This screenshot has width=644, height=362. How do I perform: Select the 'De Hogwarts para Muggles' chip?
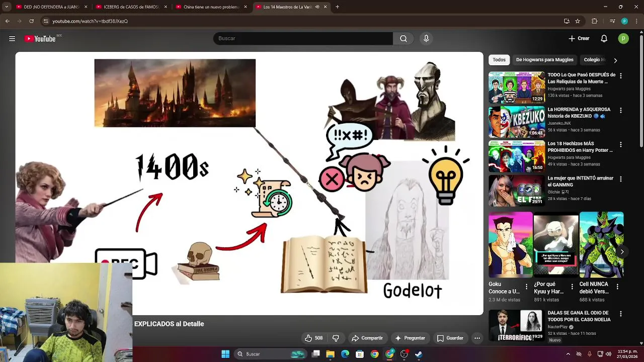(x=544, y=60)
